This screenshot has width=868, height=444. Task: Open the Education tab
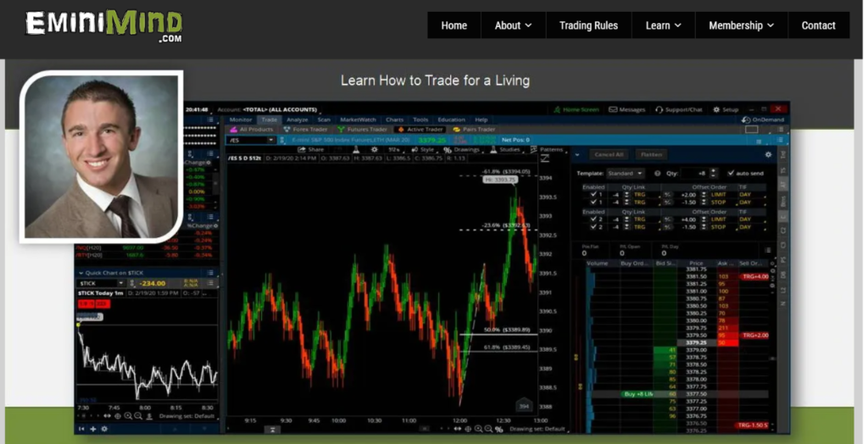pos(451,119)
